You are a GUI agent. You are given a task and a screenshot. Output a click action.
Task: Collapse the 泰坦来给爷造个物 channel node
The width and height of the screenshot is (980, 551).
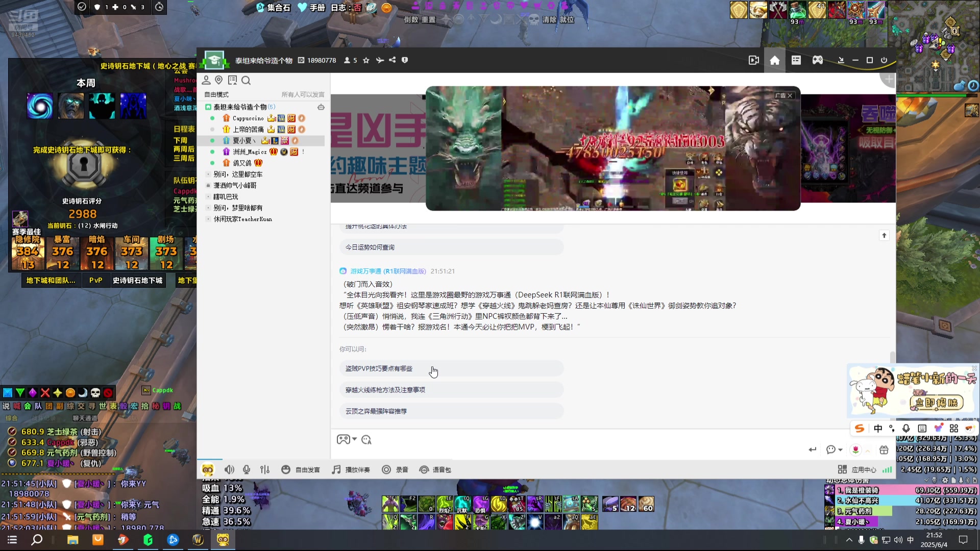coord(208,107)
